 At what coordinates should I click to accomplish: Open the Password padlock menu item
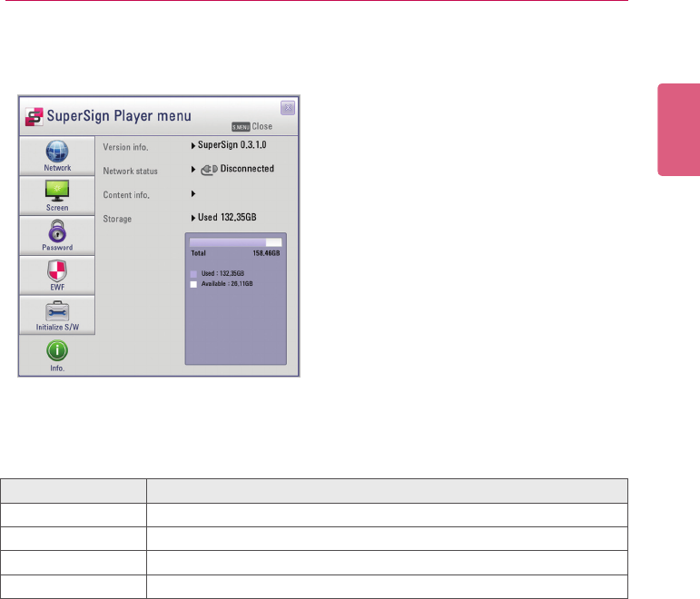[57, 235]
